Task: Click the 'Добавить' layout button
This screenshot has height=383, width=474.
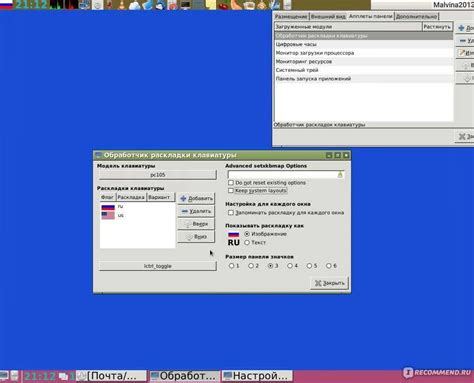Action: [196, 198]
